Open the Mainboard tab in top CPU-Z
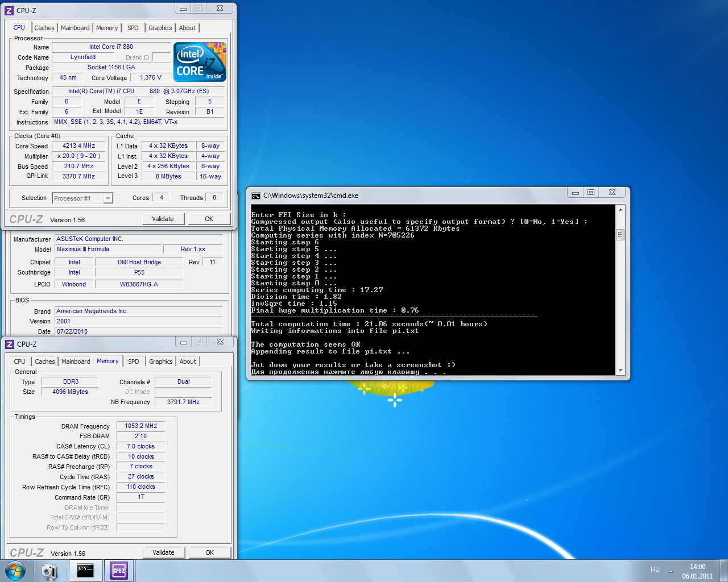The width and height of the screenshot is (728, 582). tap(75, 28)
